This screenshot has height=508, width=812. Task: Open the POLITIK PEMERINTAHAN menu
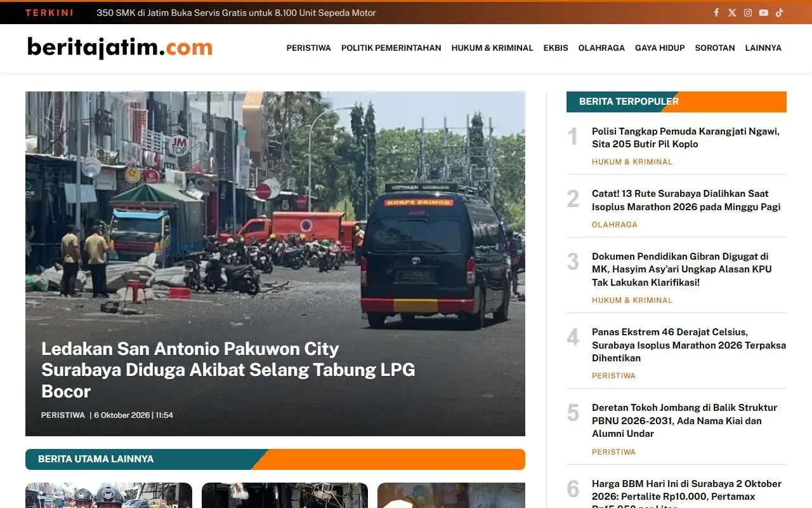391,48
